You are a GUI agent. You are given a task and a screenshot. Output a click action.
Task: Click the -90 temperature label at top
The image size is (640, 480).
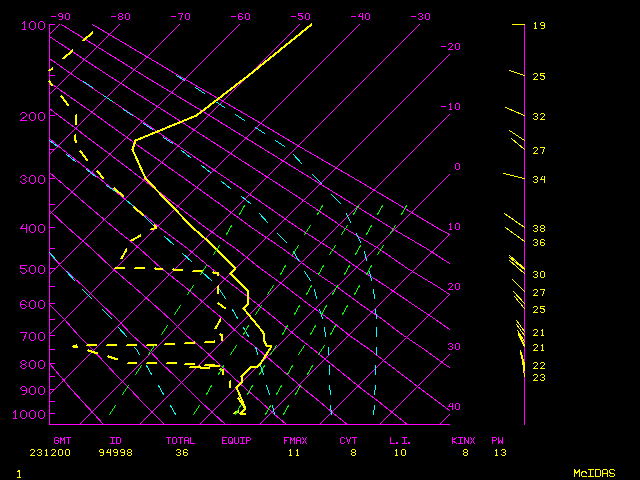pos(60,16)
